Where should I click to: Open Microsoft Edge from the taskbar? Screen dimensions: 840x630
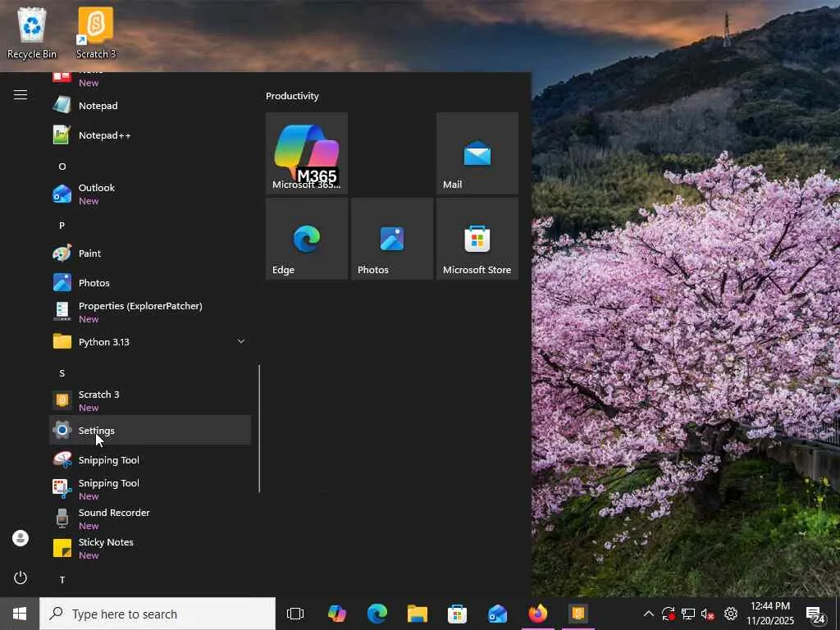(377, 614)
